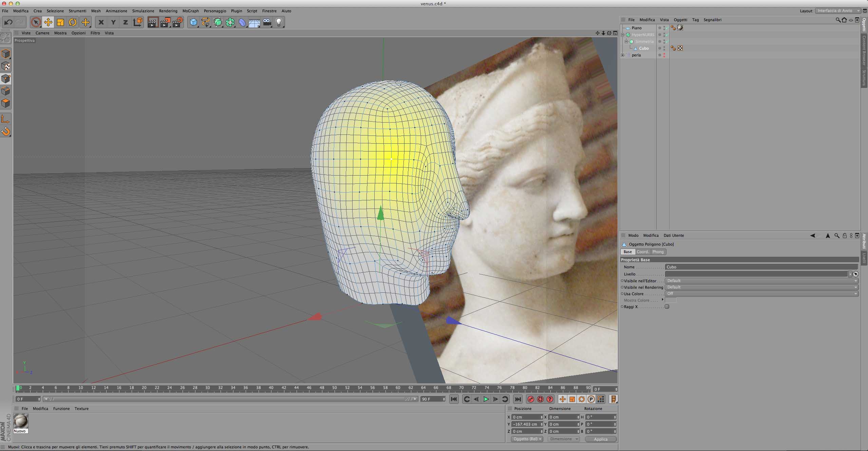
Task: Open the MoGraph menu
Action: coord(190,11)
